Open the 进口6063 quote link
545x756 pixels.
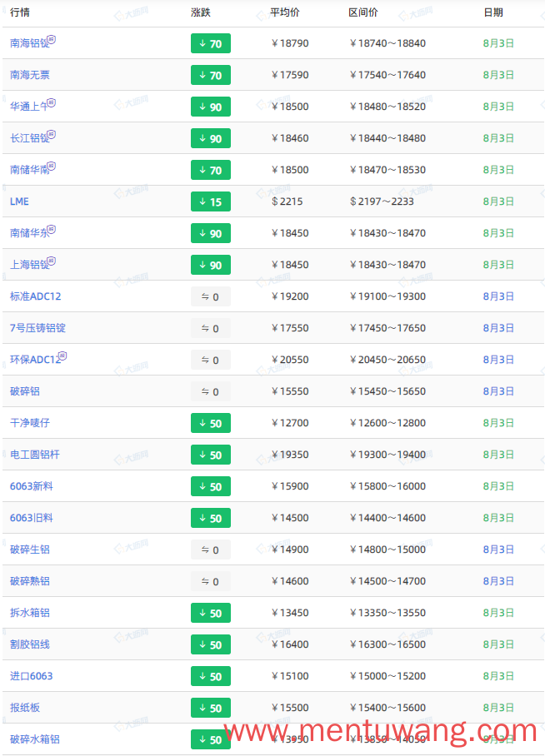32,676
